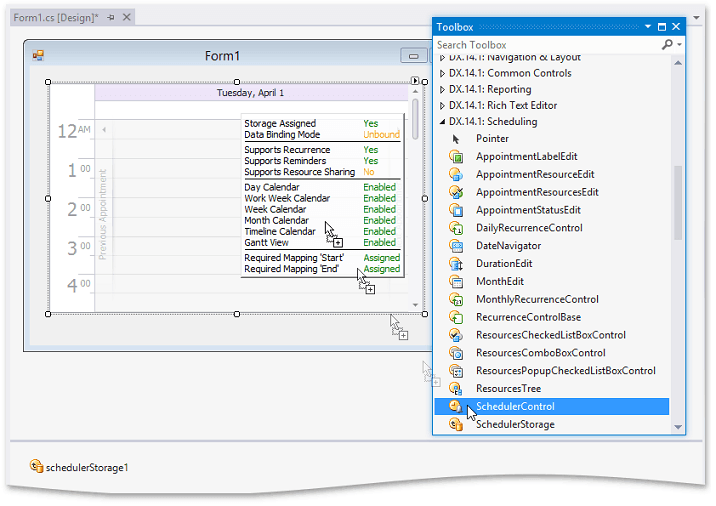Click the Toolbox scroll down arrow
Screen dimensions: 716x506
[678, 427]
